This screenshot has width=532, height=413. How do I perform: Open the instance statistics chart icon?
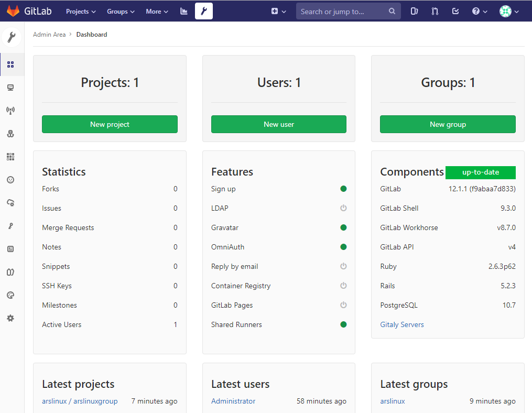point(184,12)
